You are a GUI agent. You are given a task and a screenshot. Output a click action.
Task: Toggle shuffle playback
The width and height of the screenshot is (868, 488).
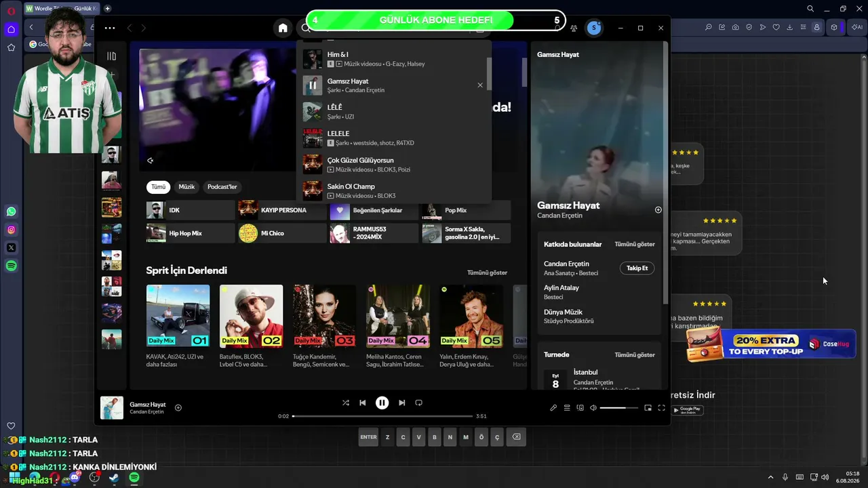tap(345, 403)
